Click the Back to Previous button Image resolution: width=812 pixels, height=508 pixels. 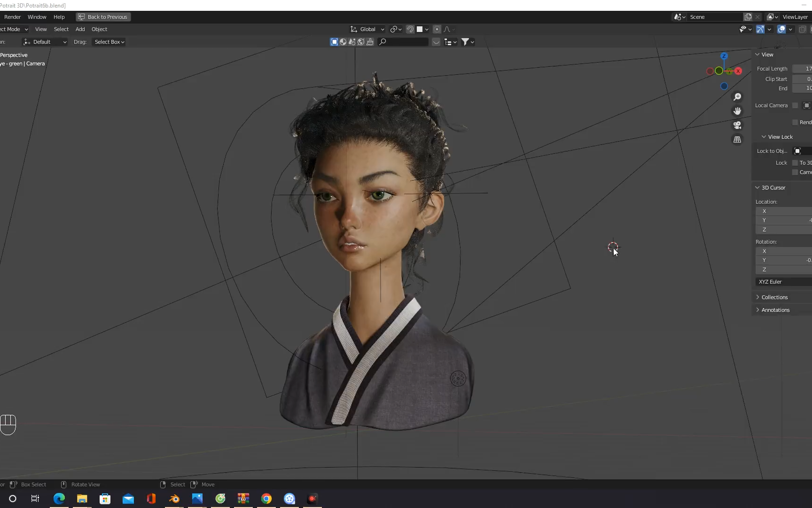pyautogui.click(x=102, y=17)
